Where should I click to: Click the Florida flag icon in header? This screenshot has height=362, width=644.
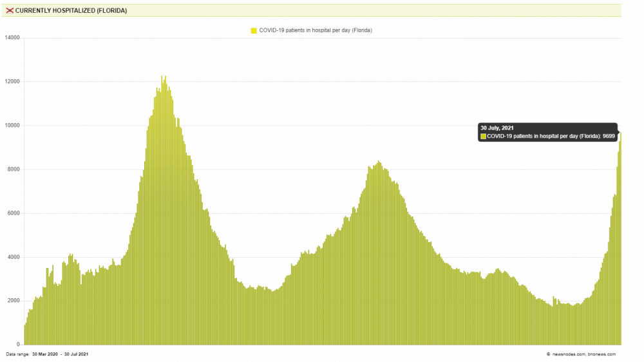click(10, 11)
